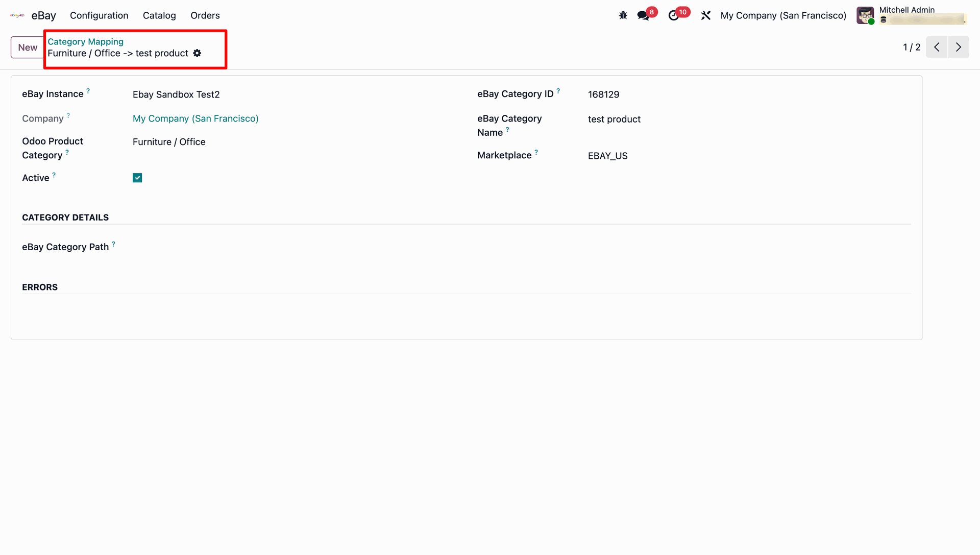980x555 pixels.
Task: Open the activities clock icon
Action: 674,15
